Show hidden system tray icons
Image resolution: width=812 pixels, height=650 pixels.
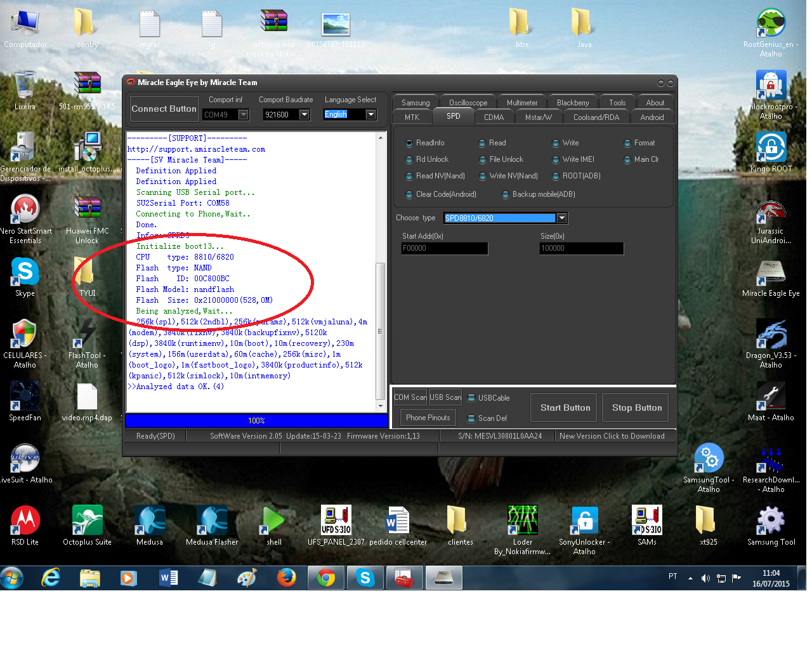690,578
